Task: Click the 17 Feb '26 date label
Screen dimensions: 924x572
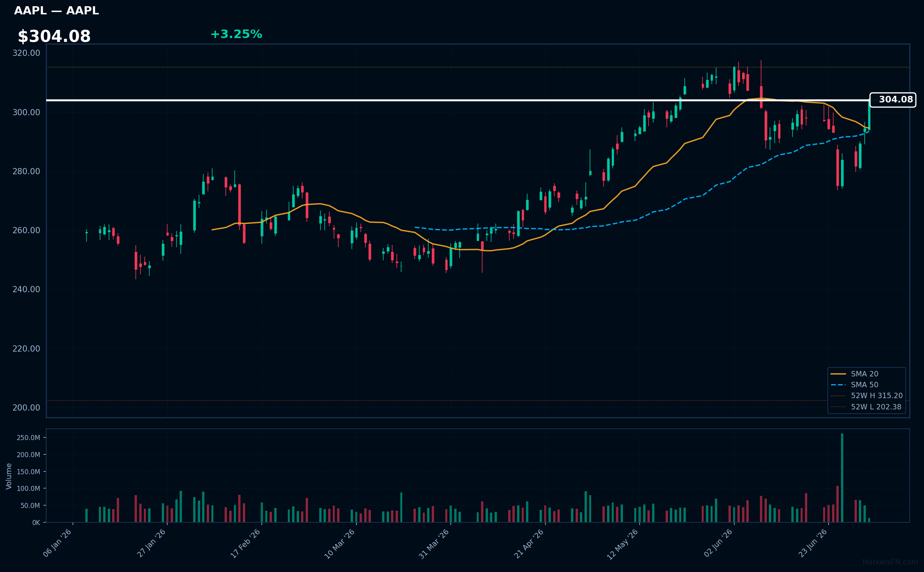Action: [x=246, y=543]
